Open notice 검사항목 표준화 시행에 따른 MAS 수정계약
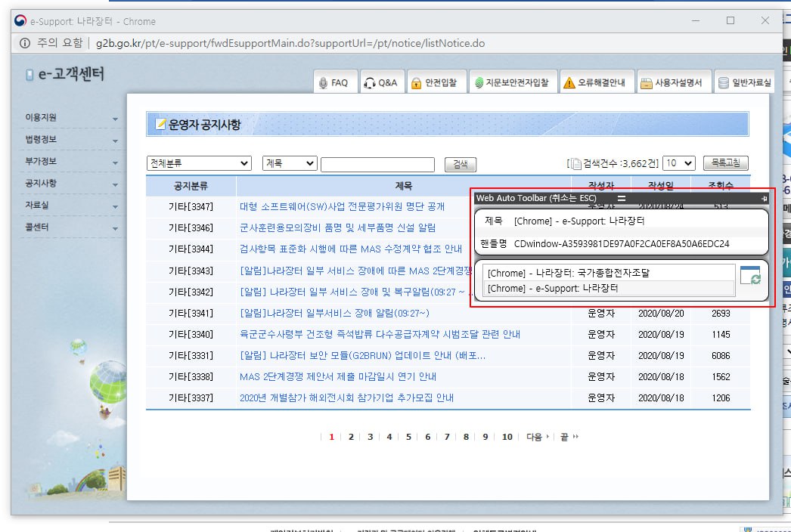This screenshot has width=791, height=532. [x=351, y=249]
